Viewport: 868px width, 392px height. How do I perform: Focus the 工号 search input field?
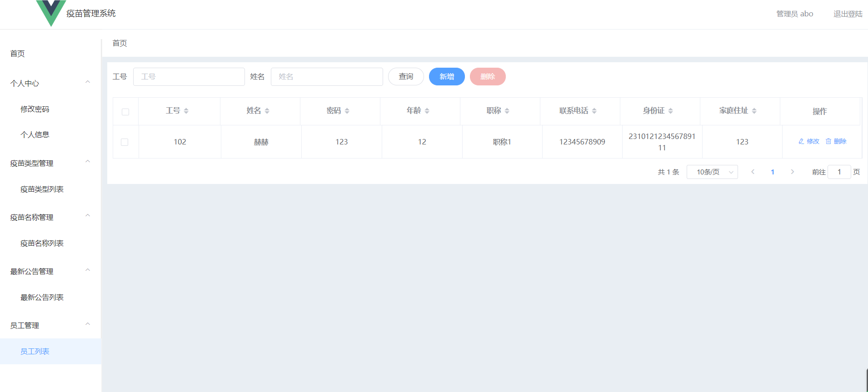pyautogui.click(x=189, y=77)
